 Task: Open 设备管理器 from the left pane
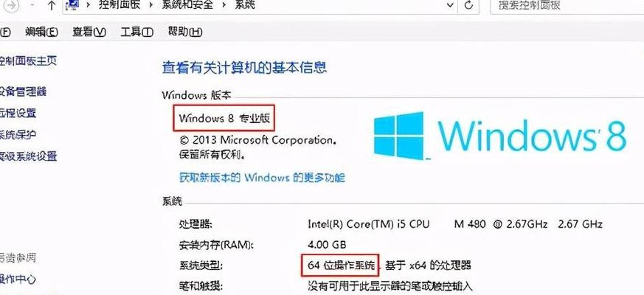point(23,91)
